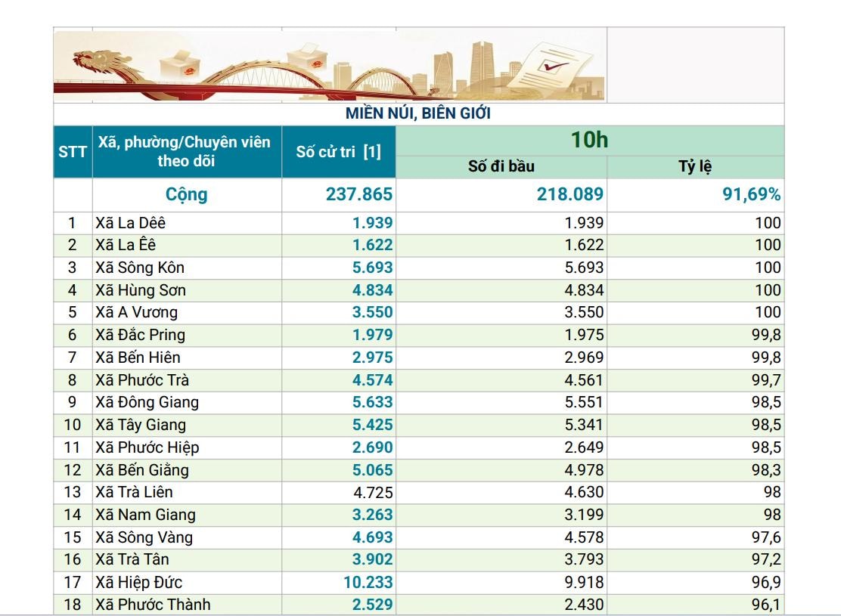The height and width of the screenshot is (616, 841).
Task: Click the 10h merged header cell
Action: pos(589,141)
